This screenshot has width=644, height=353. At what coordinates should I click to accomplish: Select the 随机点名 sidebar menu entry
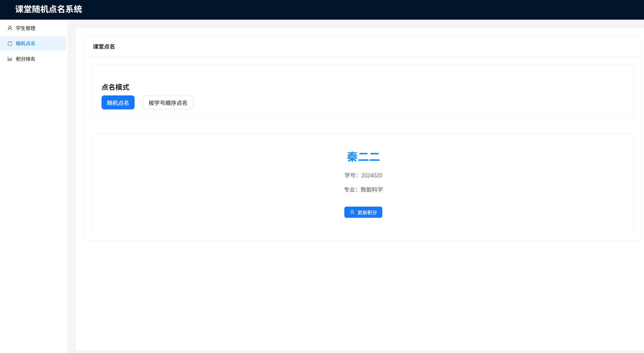[x=26, y=43]
